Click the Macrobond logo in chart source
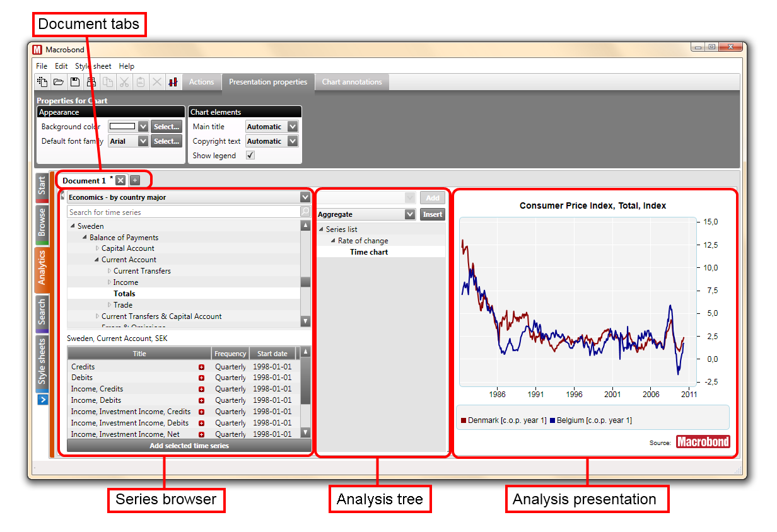The image size is (777, 532). pyautogui.click(x=703, y=442)
